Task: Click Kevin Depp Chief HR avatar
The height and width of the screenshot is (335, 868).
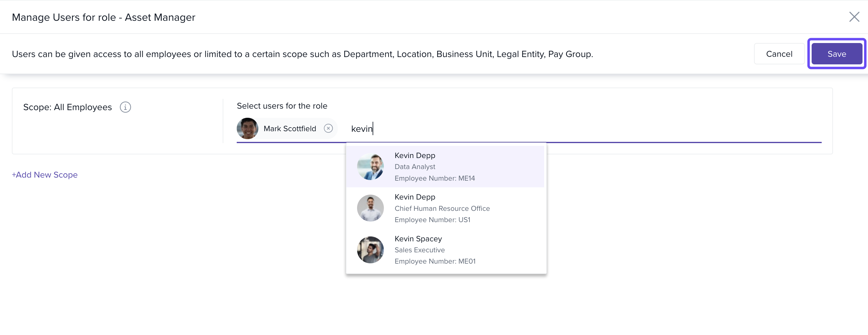Action: click(x=370, y=208)
